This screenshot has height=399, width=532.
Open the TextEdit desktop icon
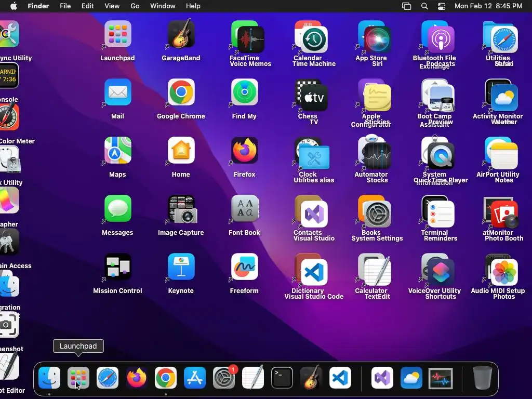point(377,272)
